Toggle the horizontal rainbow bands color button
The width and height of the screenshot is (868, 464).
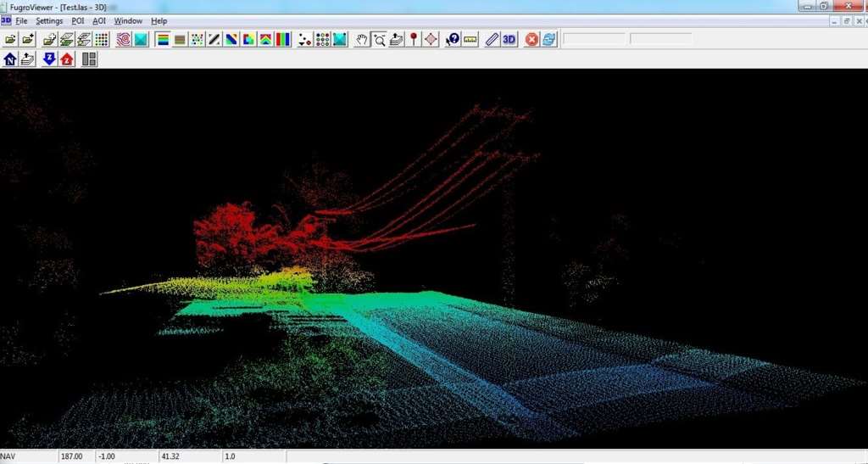(x=163, y=39)
